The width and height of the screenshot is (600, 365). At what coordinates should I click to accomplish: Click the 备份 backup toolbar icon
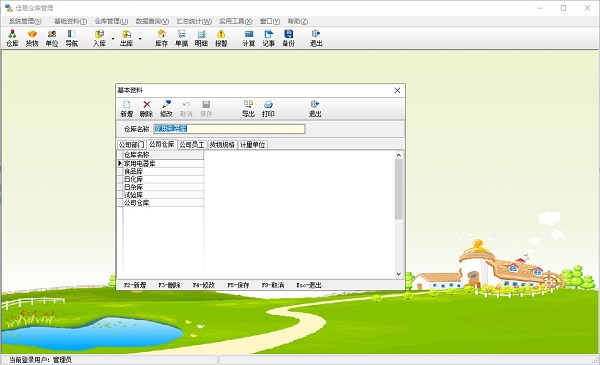[289, 38]
